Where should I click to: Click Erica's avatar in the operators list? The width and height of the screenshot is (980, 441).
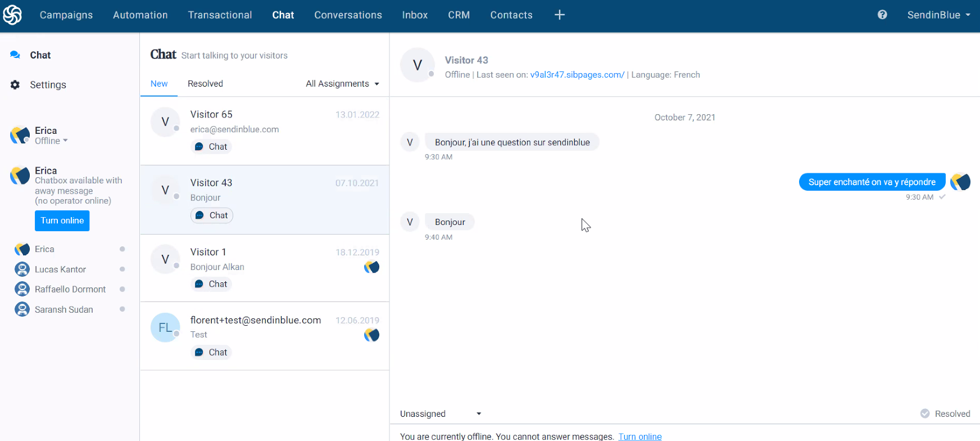[x=22, y=249]
